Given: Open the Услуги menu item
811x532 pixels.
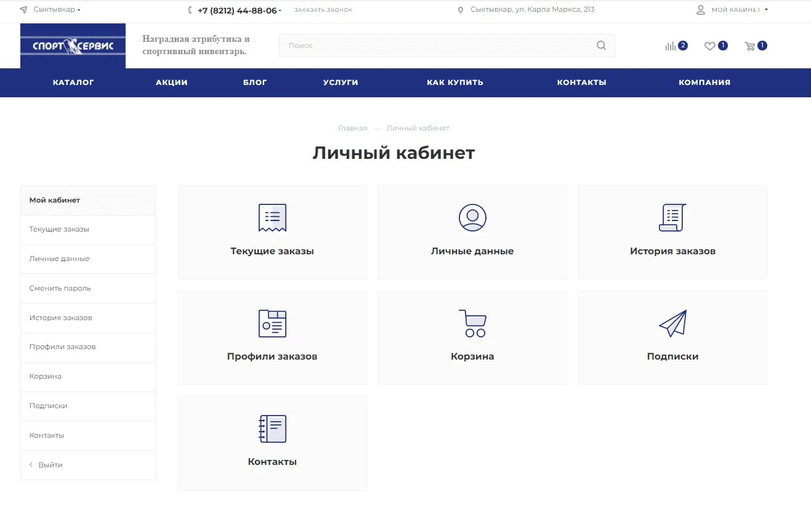Looking at the screenshot, I should click(x=341, y=83).
